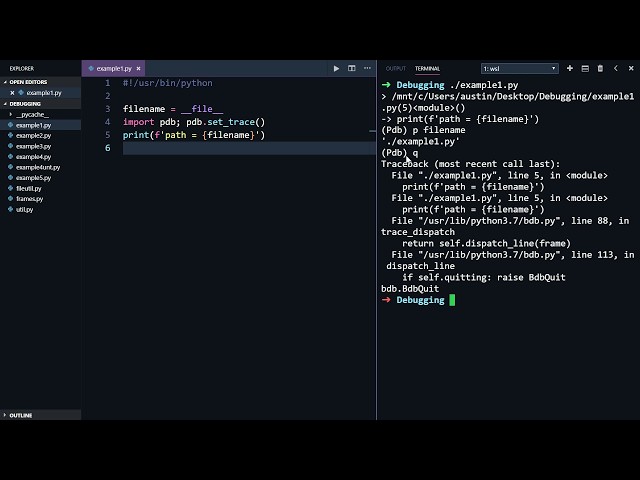The image size is (640, 480).
Task: Open editor more actions ellipsis menu
Action: coord(367,68)
